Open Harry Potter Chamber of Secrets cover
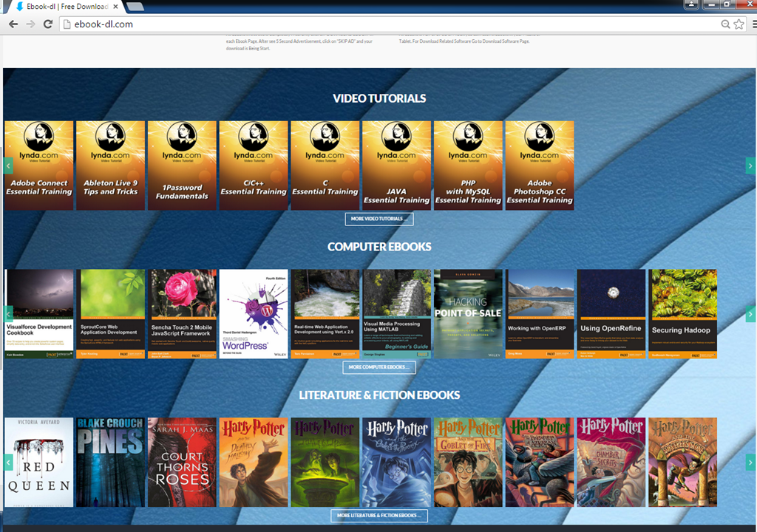 click(x=611, y=462)
